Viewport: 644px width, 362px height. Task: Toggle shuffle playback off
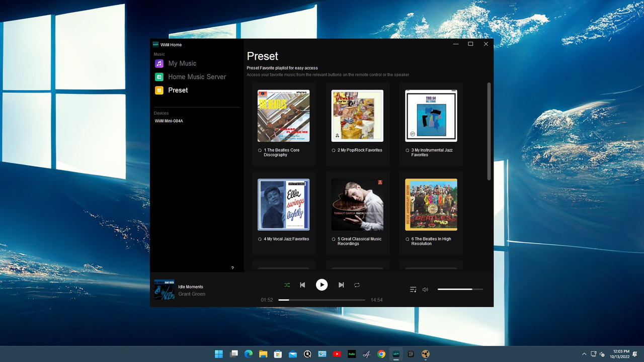[287, 285]
